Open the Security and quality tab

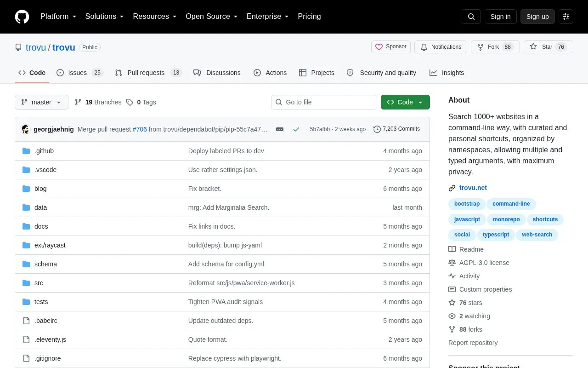click(381, 73)
